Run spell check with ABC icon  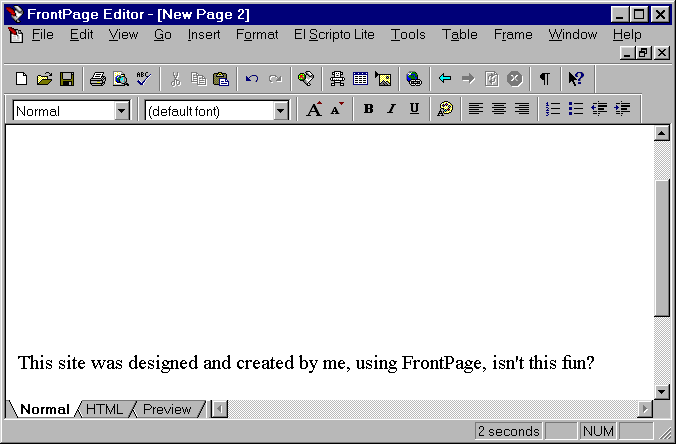tap(144, 79)
